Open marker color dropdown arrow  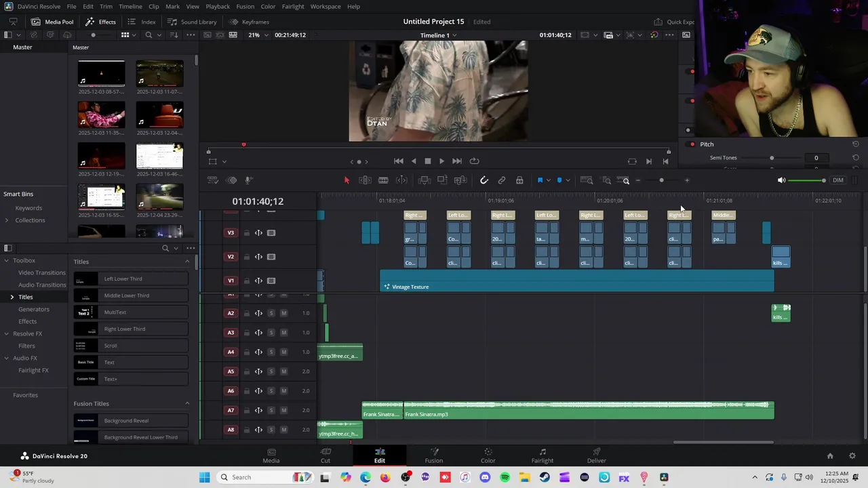point(568,180)
